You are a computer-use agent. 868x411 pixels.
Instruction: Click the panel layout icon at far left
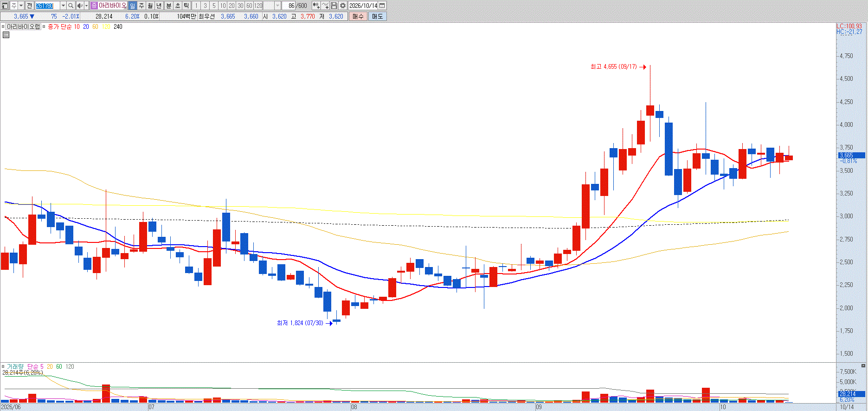(5, 6)
